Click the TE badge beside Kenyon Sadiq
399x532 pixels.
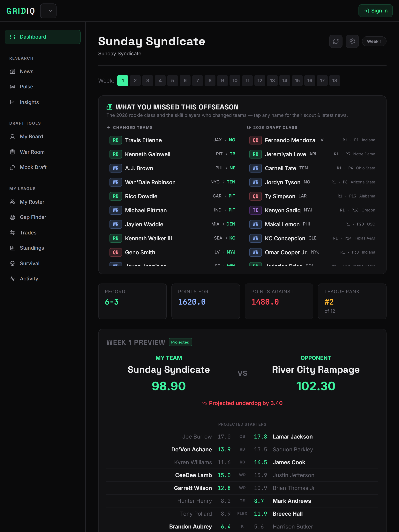[x=255, y=210]
